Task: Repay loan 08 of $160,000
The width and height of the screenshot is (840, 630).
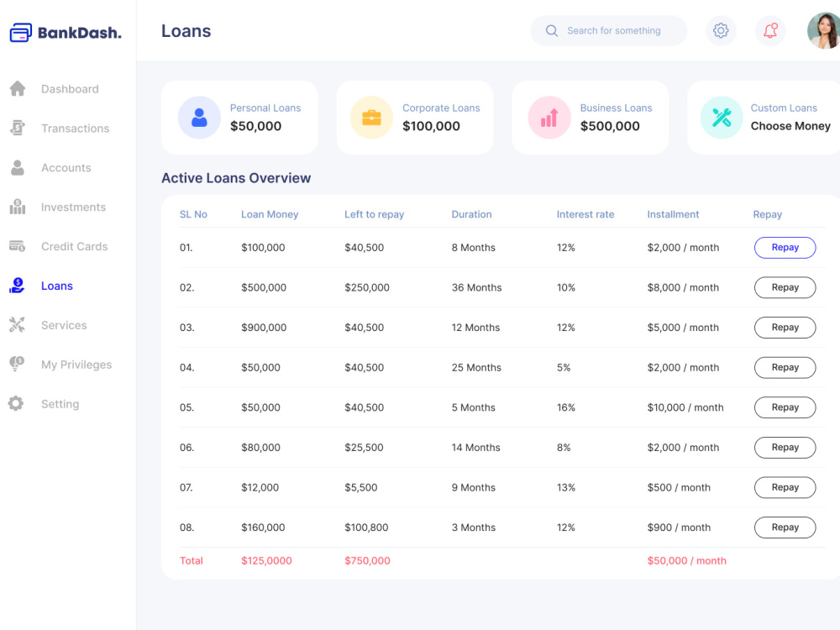Action: [785, 528]
